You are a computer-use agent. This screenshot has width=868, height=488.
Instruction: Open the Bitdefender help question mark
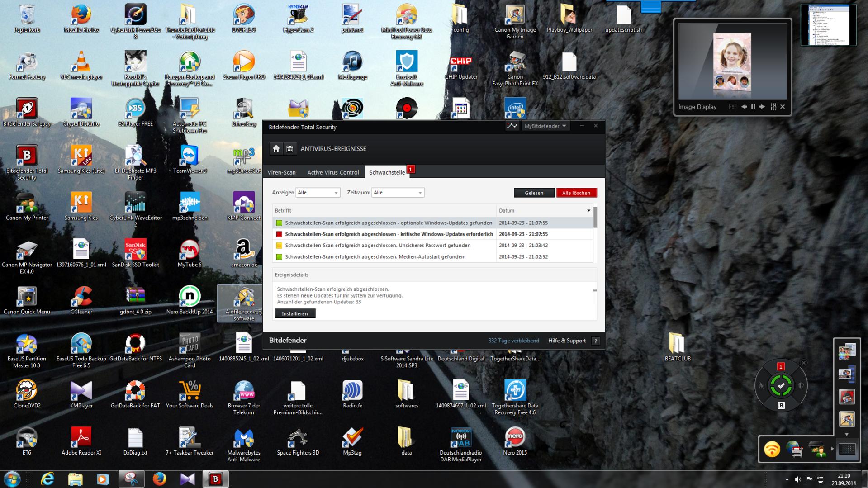coord(596,341)
